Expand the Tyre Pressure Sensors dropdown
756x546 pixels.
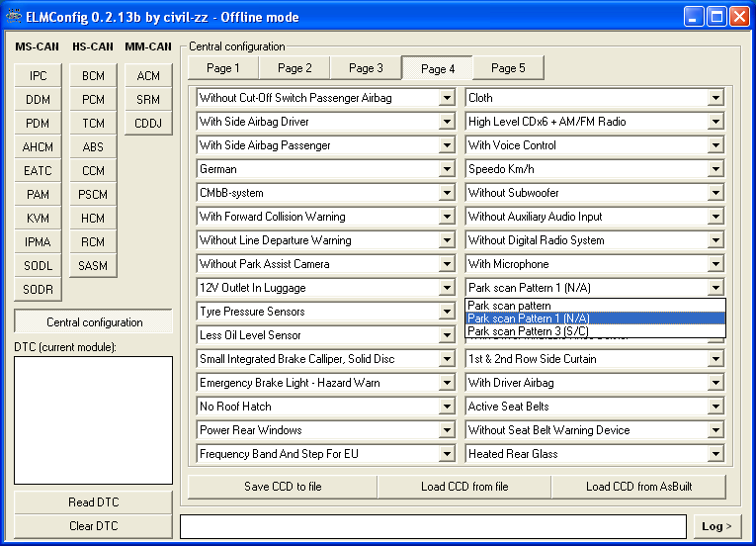tap(446, 312)
